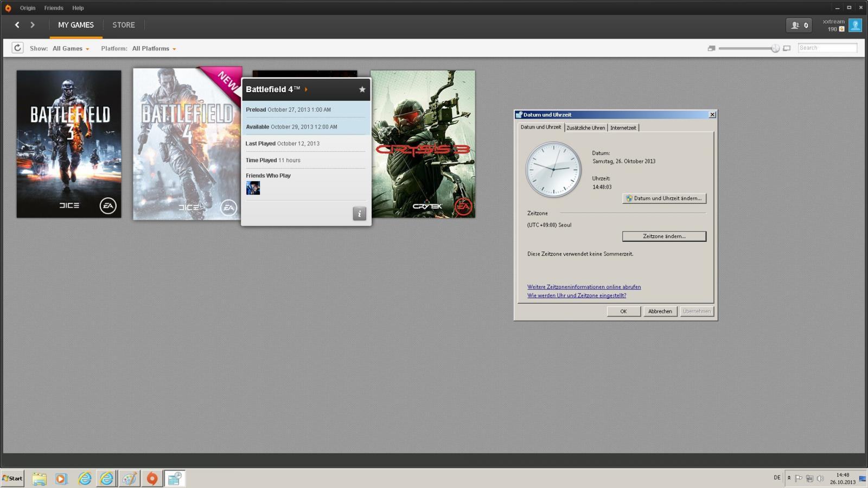Click the xxtream username text
The width and height of the screenshot is (868, 488).
(833, 22)
